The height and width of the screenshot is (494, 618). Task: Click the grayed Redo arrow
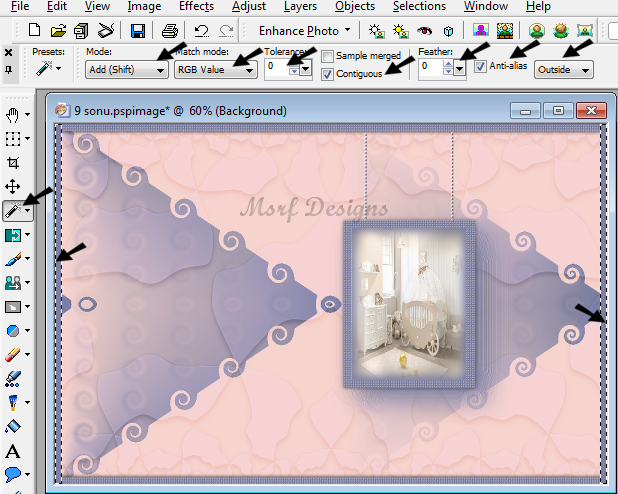(x=226, y=30)
